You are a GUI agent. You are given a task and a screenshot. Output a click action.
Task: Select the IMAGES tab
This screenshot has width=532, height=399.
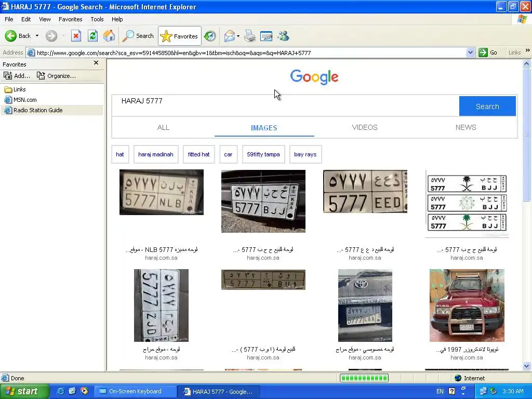(264, 128)
